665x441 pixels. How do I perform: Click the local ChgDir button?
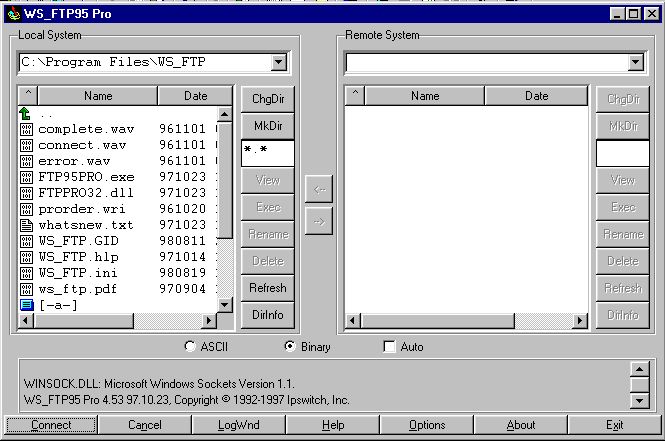[268, 99]
